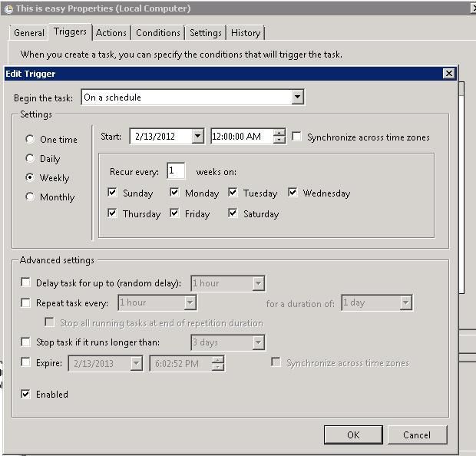Open the Conditions tab
The width and height of the screenshot is (476, 456).
point(158,33)
